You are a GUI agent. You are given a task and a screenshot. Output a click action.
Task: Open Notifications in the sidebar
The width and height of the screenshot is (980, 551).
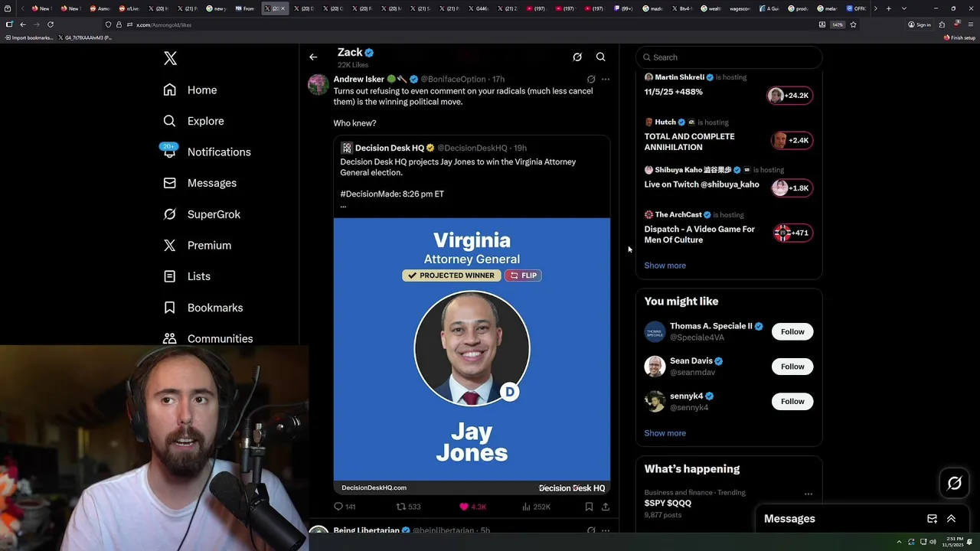pyautogui.click(x=207, y=152)
